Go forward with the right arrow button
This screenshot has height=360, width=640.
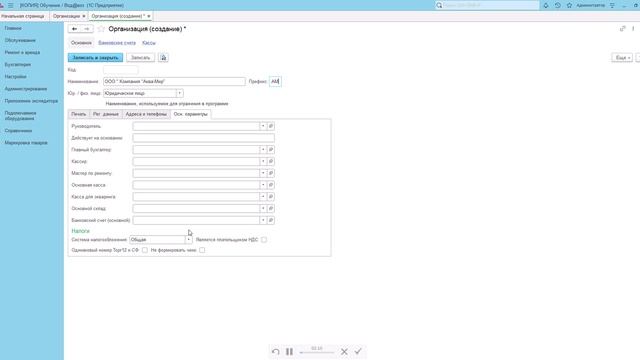(x=87, y=29)
